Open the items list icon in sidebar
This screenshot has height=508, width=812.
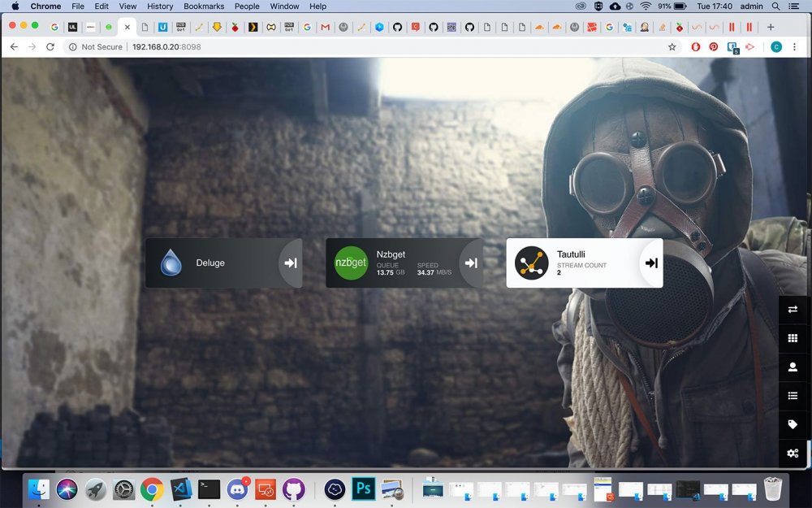[x=793, y=396]
